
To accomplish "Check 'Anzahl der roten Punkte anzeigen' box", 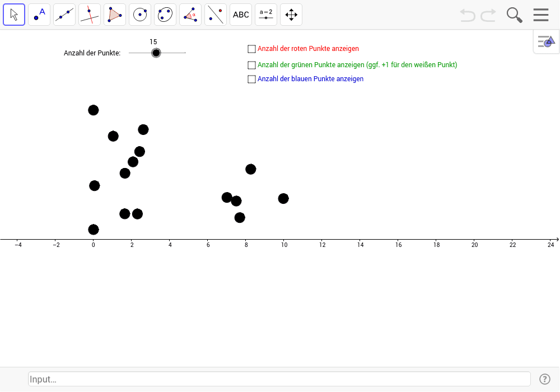I will [251, 49].
